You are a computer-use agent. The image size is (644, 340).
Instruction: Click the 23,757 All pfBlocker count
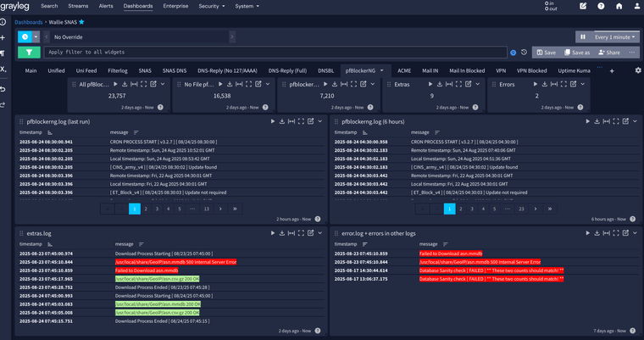(117, 96)
